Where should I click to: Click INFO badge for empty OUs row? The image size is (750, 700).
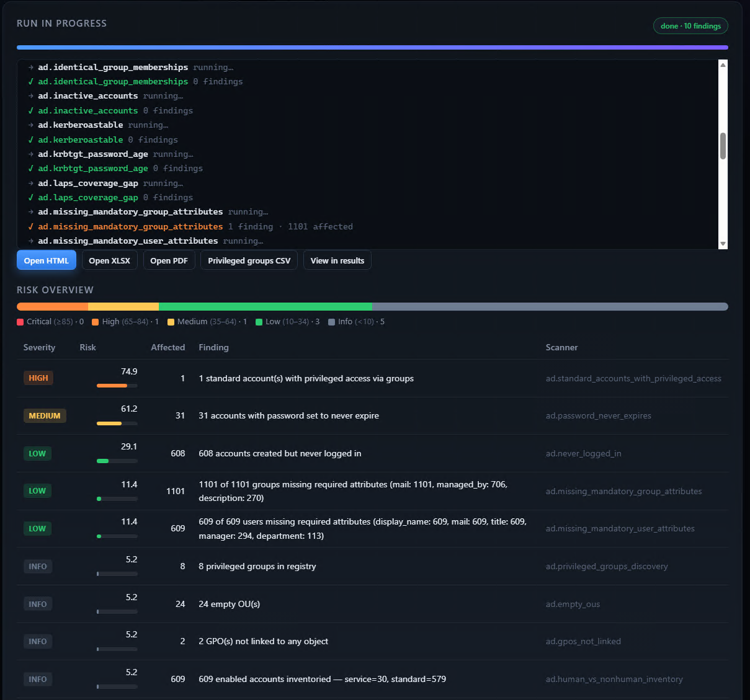[x=38, y=604]
